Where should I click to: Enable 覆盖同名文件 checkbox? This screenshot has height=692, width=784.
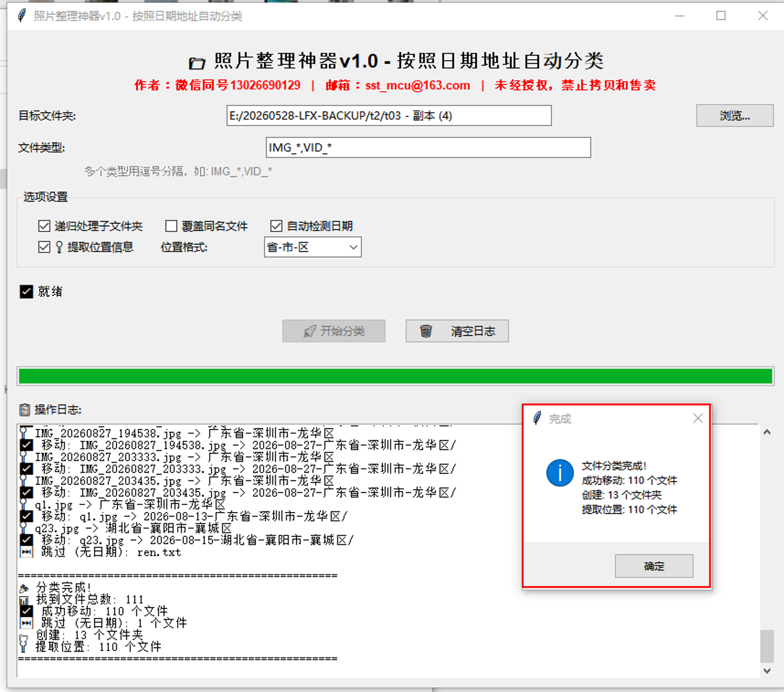(171, 226)
